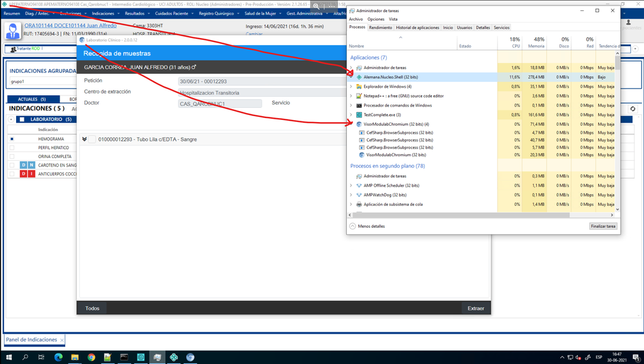Expand the Explorador de Windows process group
Screen dimensions: 644x364
click(x=351, y=86)
